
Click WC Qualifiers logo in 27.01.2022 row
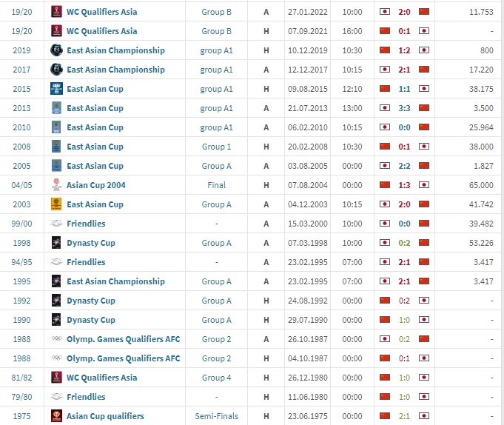click(x=56, y=12)
